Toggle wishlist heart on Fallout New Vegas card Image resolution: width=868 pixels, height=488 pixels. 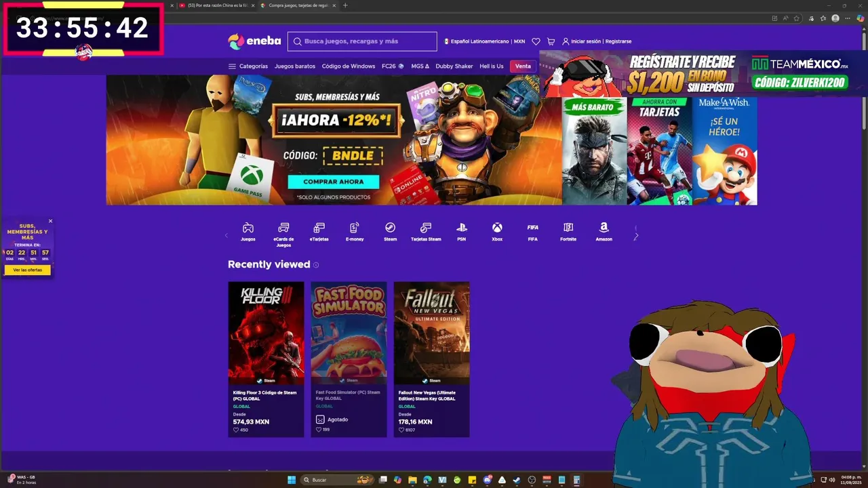tap(401, 430)
